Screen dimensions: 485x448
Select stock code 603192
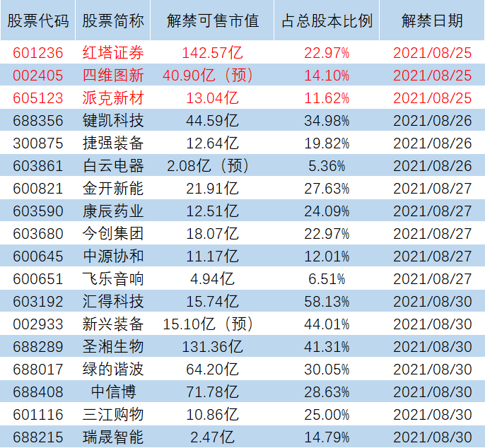pos(37,302)
